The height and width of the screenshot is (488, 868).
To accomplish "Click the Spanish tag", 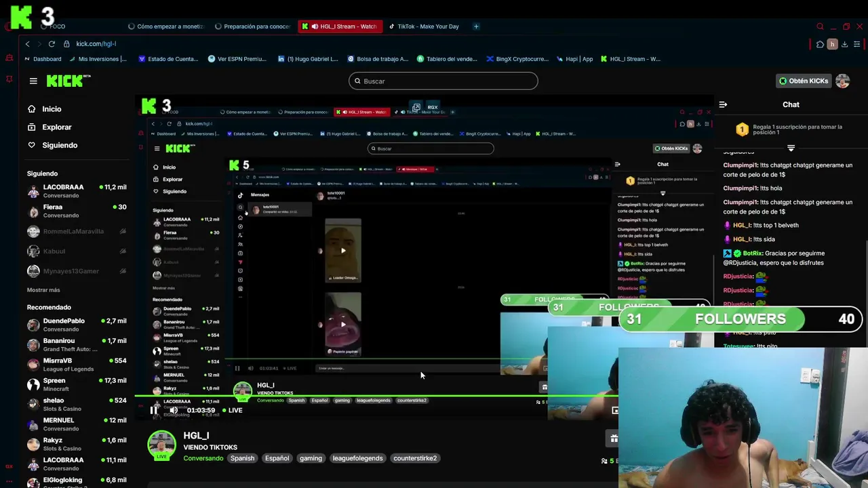I will click(242, 458).
